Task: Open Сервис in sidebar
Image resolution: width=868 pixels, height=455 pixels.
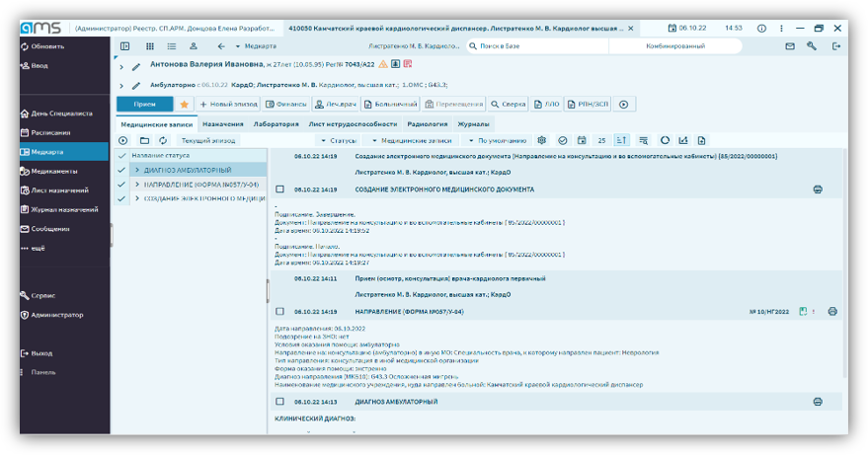Action: [38, 295]
